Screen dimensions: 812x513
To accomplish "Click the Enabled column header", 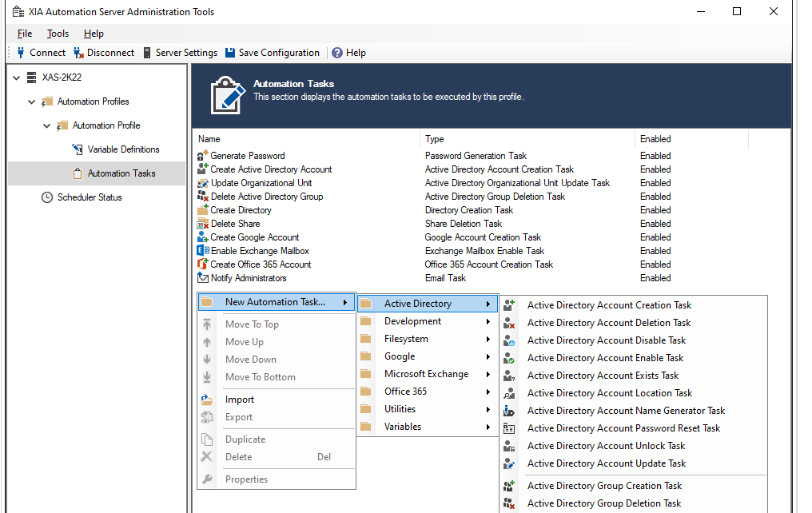I will [x=691, y=139].
